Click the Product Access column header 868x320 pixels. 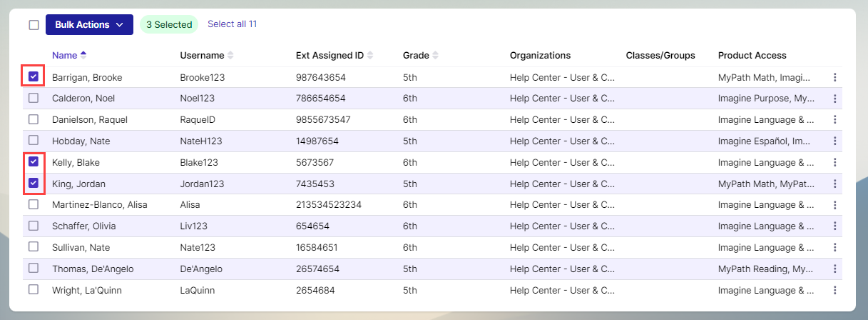752,56
